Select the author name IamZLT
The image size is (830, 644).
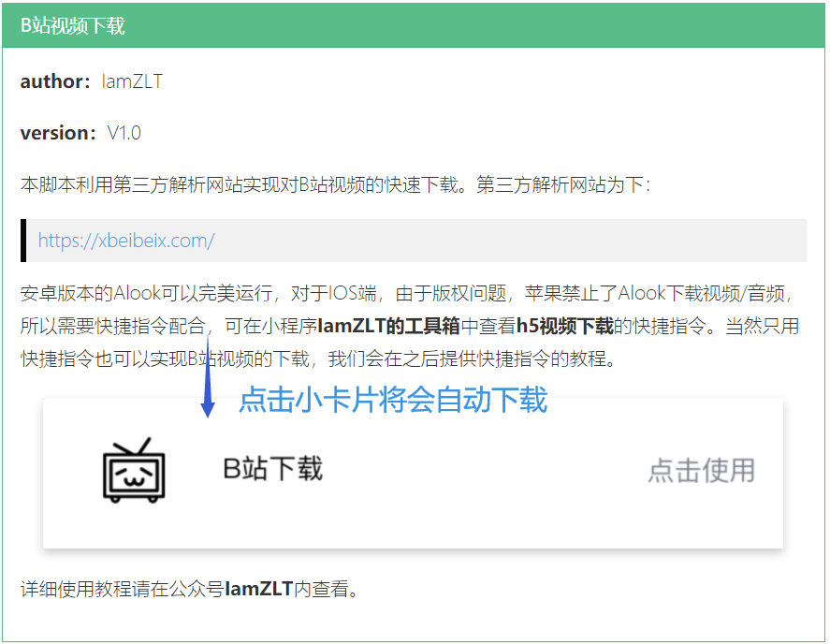pyautogui.click(x=132, y=81)
